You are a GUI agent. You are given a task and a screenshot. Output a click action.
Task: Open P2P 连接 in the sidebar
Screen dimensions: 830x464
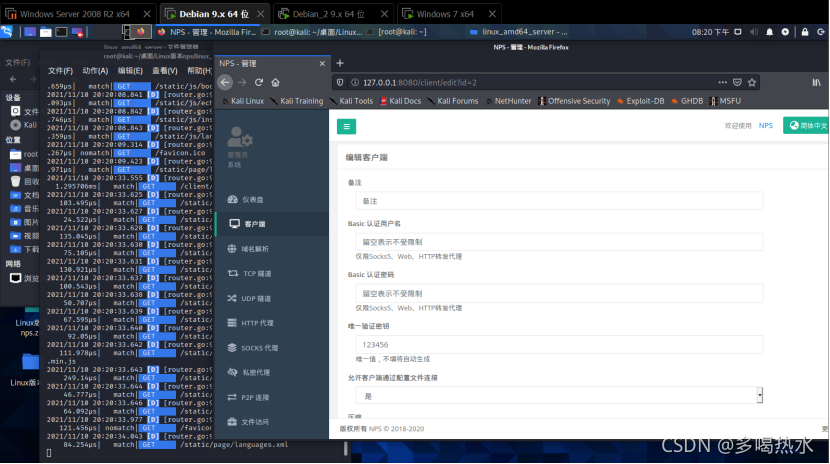[272, 397]
